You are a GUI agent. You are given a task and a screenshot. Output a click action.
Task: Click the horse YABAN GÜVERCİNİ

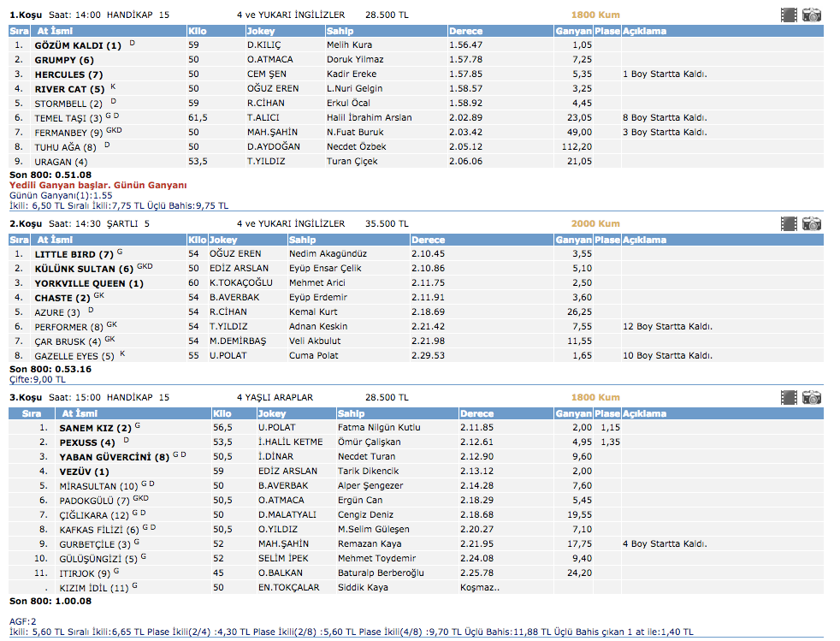pyautogui.click(x=109, y=457)
